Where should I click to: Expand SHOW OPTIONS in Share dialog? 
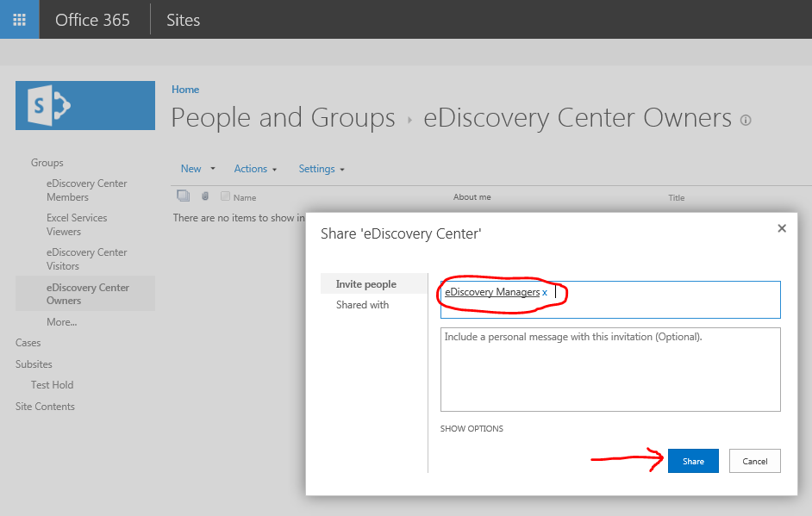[472, 428]
